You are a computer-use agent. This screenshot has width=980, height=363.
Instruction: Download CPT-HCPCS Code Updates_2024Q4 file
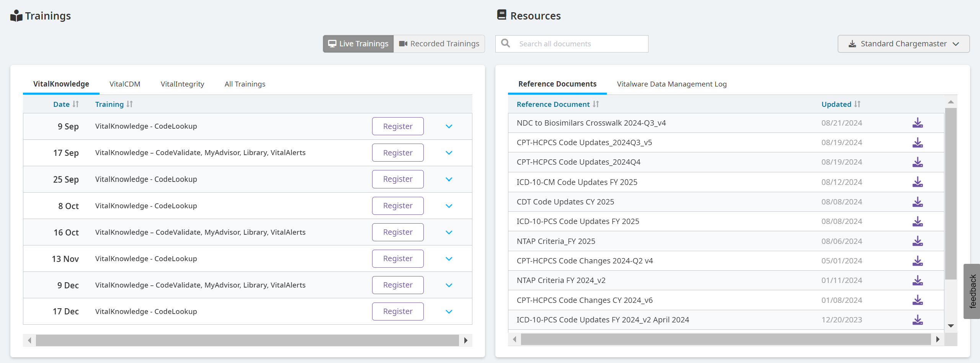tap(917, 162)
